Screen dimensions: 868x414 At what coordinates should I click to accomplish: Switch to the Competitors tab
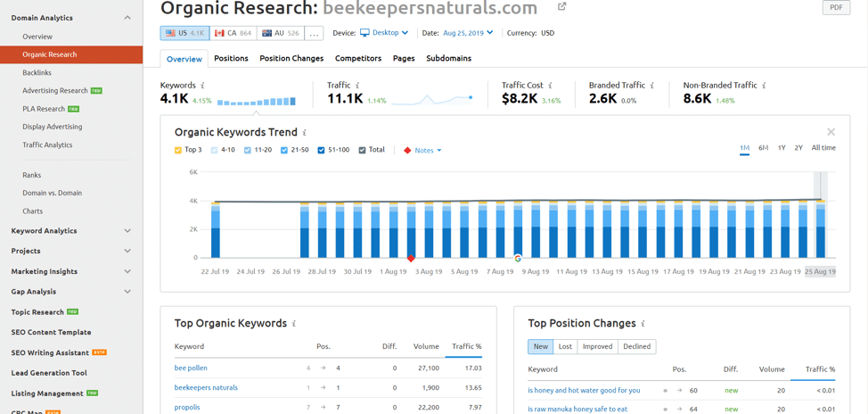[x=358, y=58]
